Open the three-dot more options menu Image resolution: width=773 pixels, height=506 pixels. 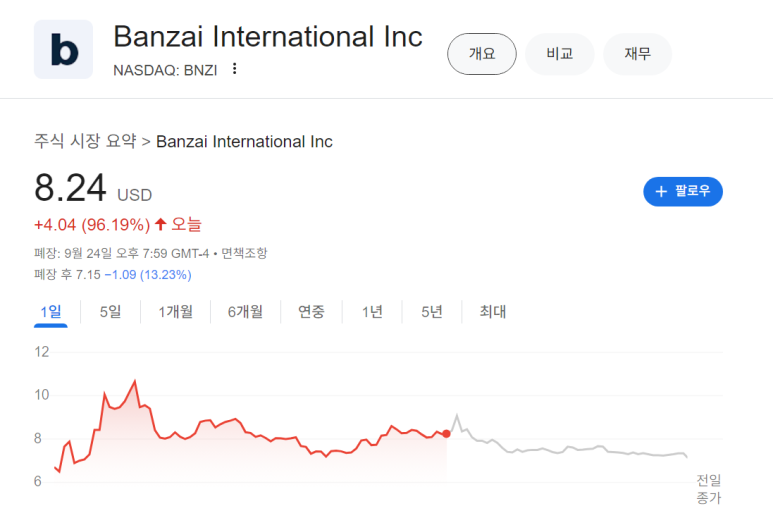pos(235,69)
